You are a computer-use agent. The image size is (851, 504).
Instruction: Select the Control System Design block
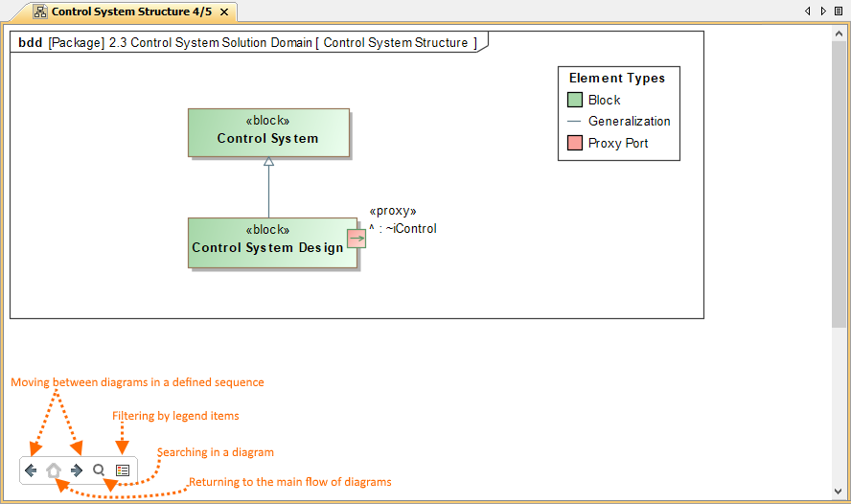pos(272,242)
